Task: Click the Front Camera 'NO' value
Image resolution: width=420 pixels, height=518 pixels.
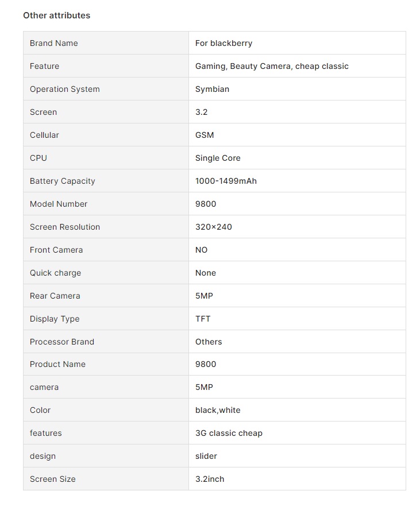Action: click(201, 250)
